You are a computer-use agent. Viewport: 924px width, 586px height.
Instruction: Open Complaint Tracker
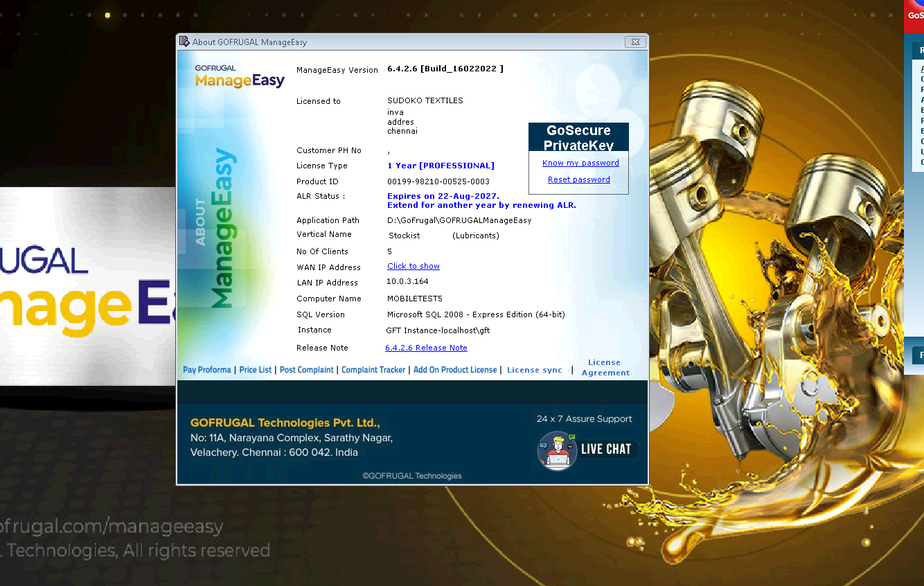pyautogui.click(x=373, y=370)
